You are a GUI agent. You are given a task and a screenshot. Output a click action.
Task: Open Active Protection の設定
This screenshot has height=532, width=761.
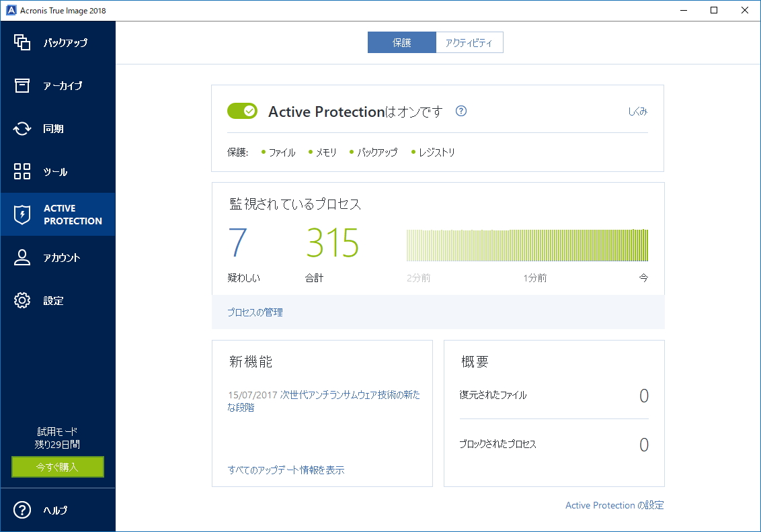tap(614, 504)
